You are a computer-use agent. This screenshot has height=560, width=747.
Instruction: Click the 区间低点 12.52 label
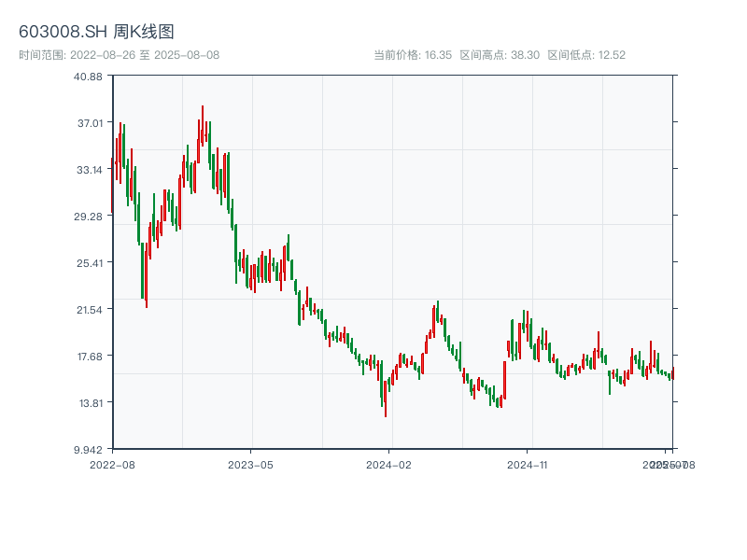pyautogui.click(x=586, y=55)
